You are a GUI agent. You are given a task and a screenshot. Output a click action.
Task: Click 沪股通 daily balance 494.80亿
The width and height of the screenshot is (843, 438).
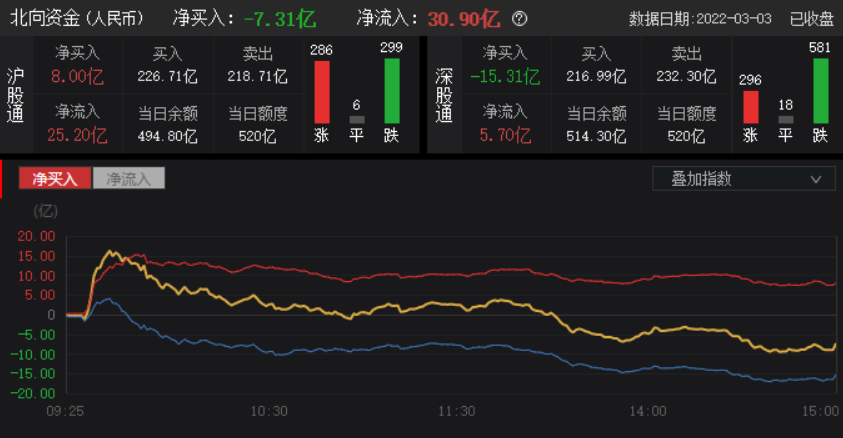[x=167, y=136]
